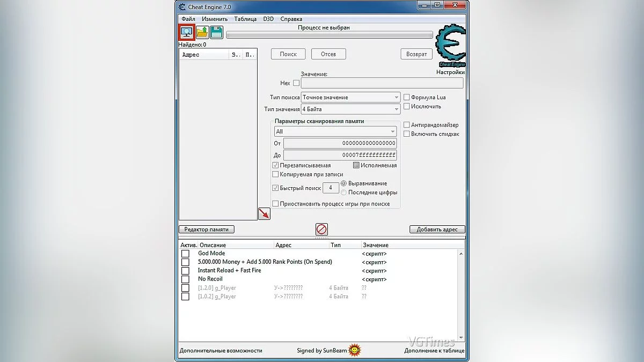644x362 pixels.
Task: Enable the Включить спидхак checkbox
Action: (406, 134)
